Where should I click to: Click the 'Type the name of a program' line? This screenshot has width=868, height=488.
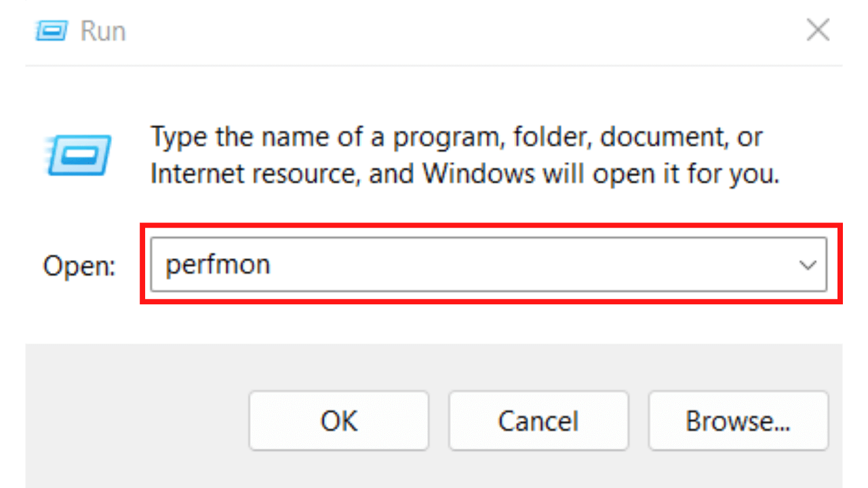(x=456, y=138)
